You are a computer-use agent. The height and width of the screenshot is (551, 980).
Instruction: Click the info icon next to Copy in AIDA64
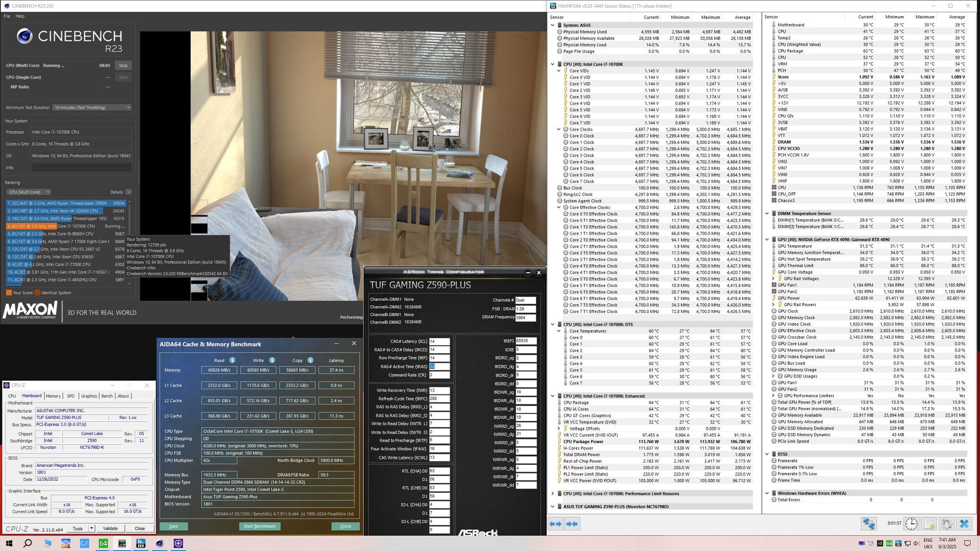coord(310,360)
